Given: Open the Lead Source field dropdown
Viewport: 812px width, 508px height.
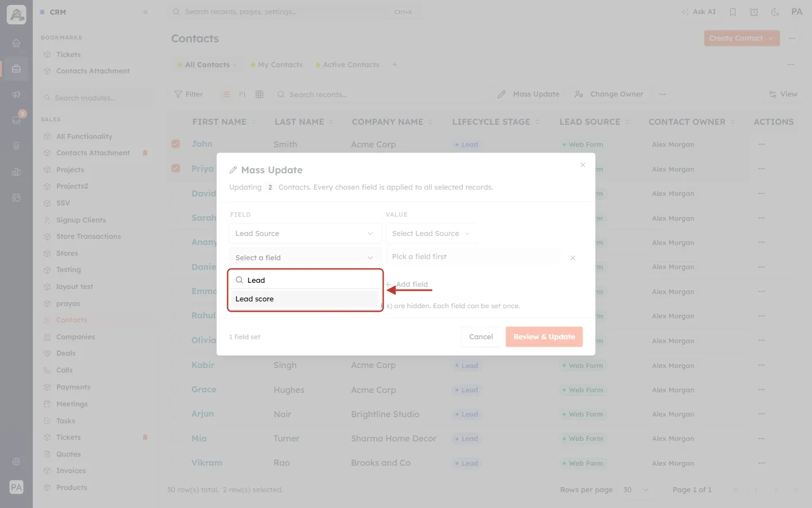Looking at the screenshot, I should click(x=304, y=234).
